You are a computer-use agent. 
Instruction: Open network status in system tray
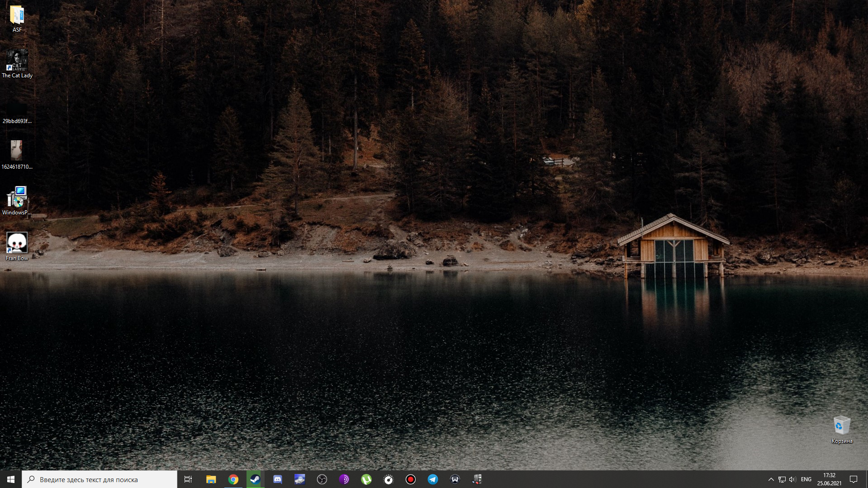tap(782, 479)
